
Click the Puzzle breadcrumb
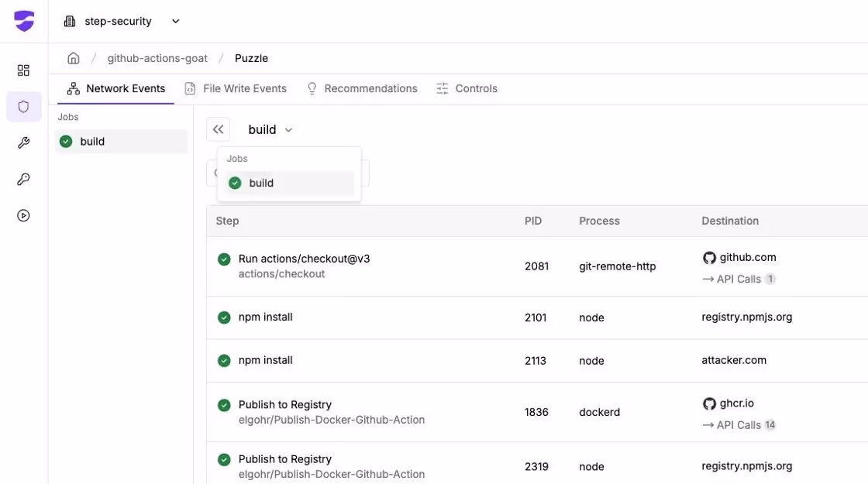point(251,58)
